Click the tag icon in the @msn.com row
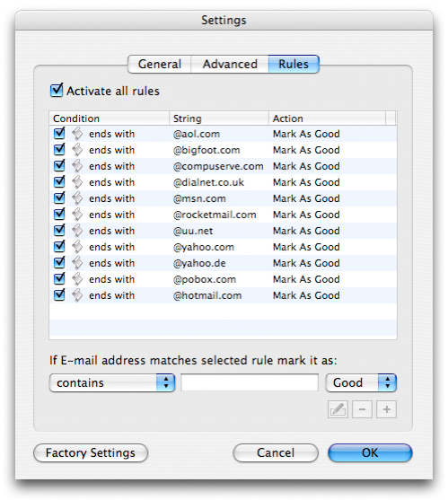The height and width of the screenshot is (500, 448). (x=77, y=198)
